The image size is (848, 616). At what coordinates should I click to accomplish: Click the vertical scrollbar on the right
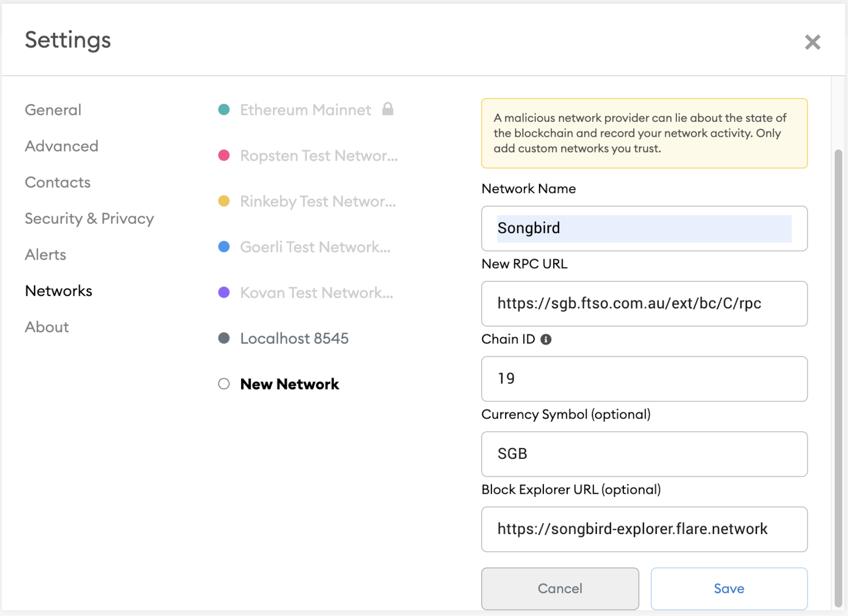(x=838, y=371)
